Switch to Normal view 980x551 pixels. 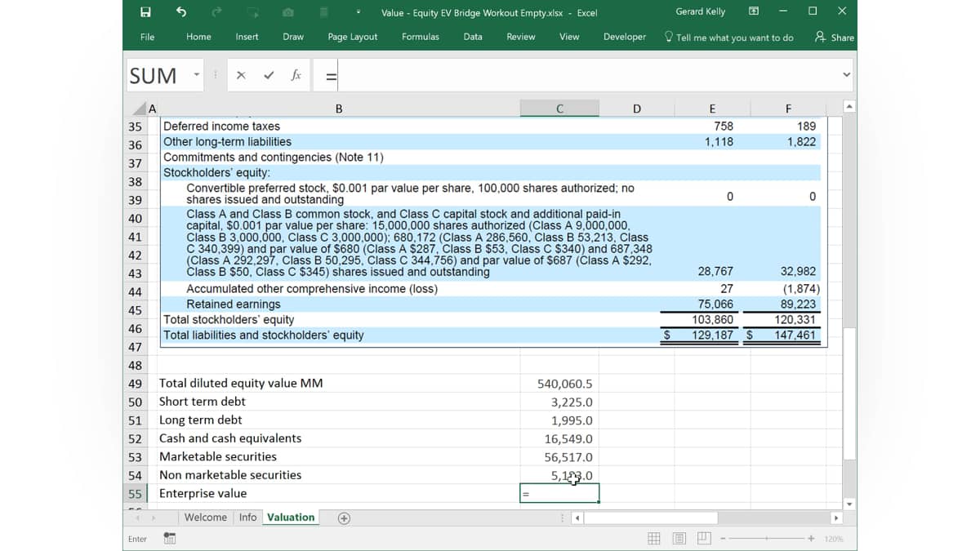[654, 539]
